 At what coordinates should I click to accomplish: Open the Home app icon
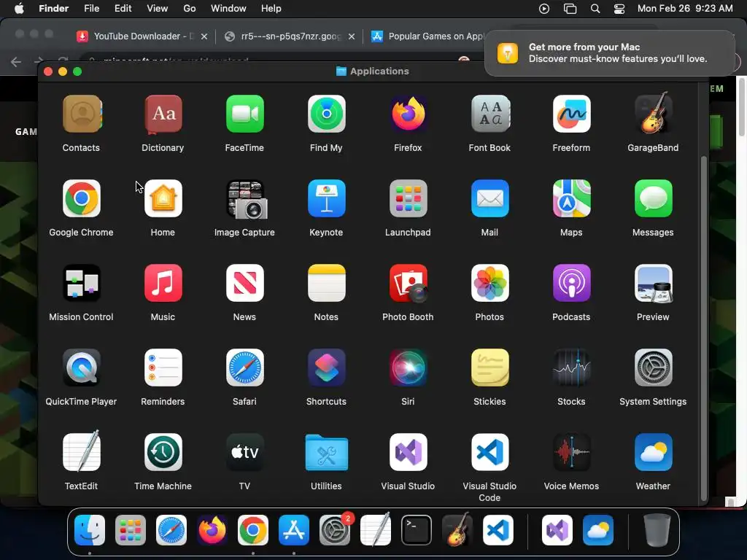coord(163,198)
